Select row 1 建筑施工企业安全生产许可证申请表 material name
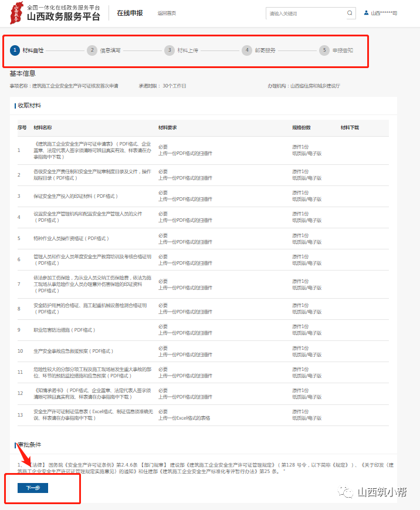The image size is (420, 510). coord(93,150)
